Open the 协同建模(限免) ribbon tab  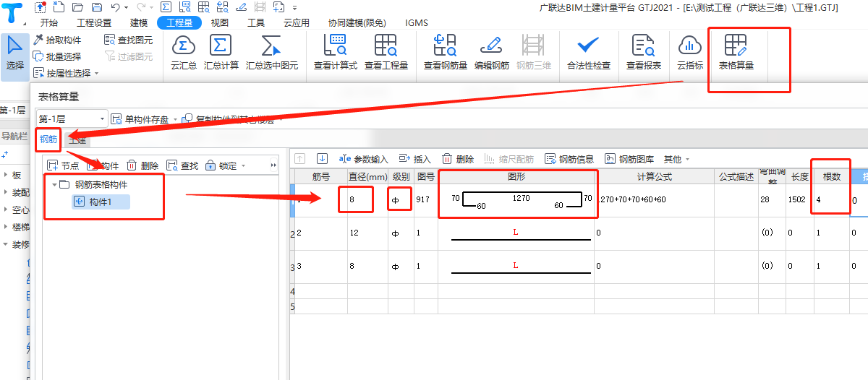[357, 23]
